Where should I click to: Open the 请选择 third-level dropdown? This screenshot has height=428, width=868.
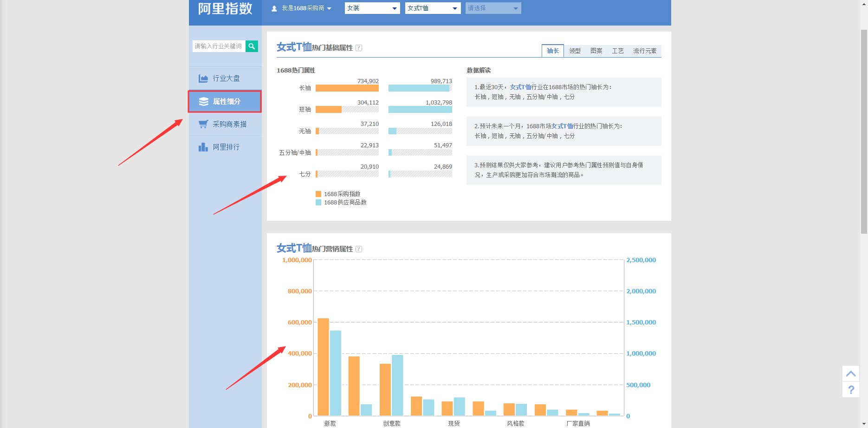pyautogui.click(x=493, y=8)
